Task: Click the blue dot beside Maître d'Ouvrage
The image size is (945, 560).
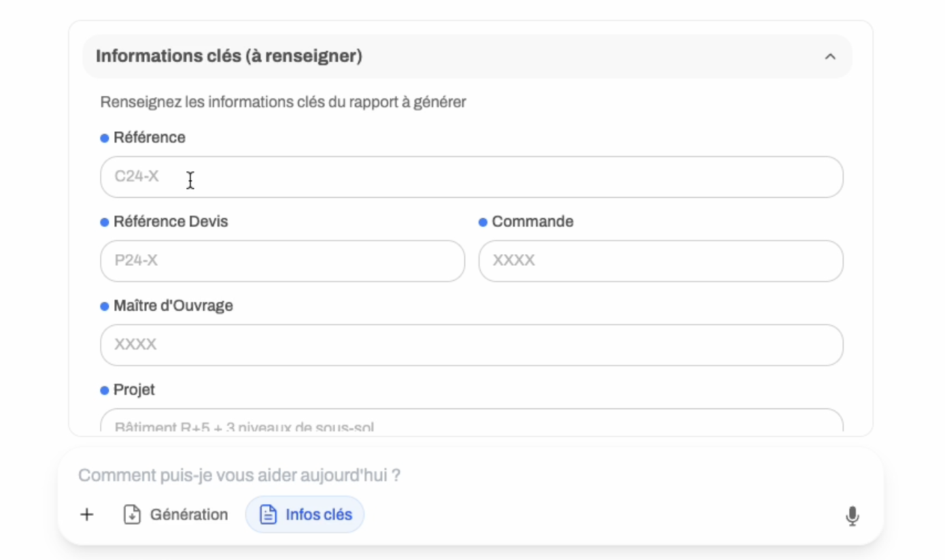Action: 103,306
